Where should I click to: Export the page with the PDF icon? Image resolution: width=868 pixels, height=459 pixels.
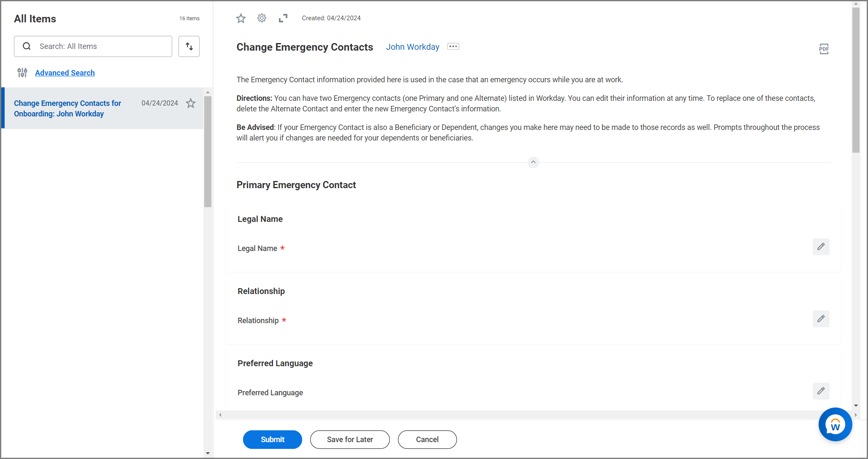coord(824,49)
